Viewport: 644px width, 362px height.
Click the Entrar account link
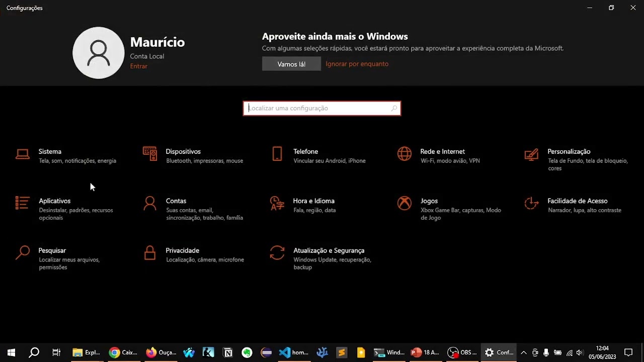(138, 66)
